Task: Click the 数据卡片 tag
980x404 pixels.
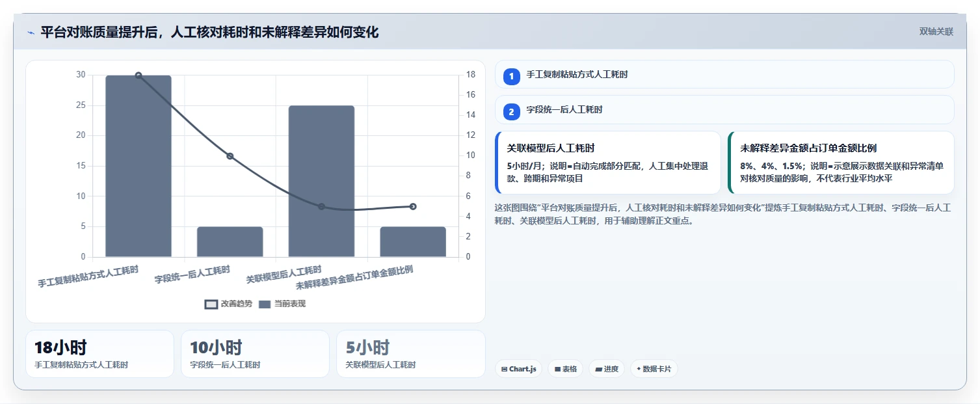Action: click(654, 369)
